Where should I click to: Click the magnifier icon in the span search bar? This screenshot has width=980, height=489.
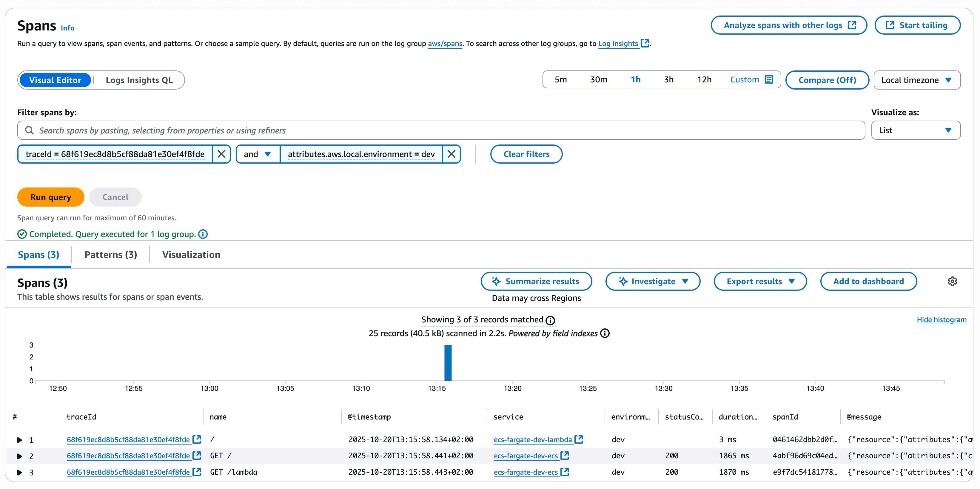click(x=30, y=130)
